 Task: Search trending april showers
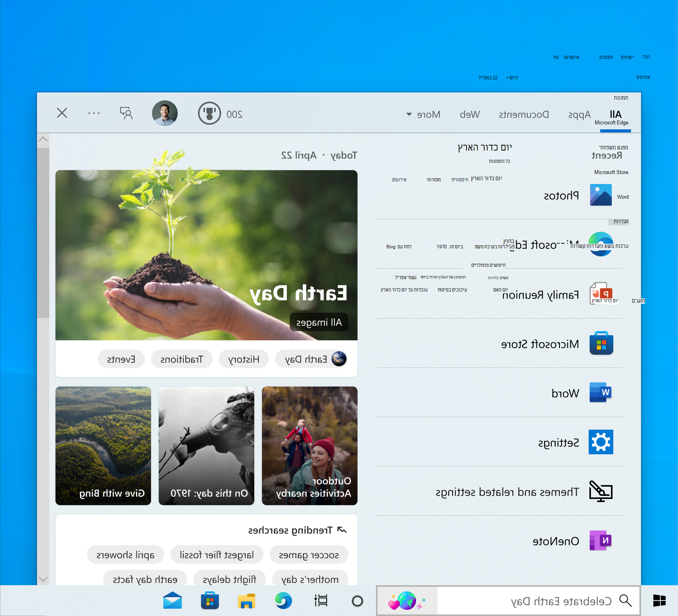point(126,555)
